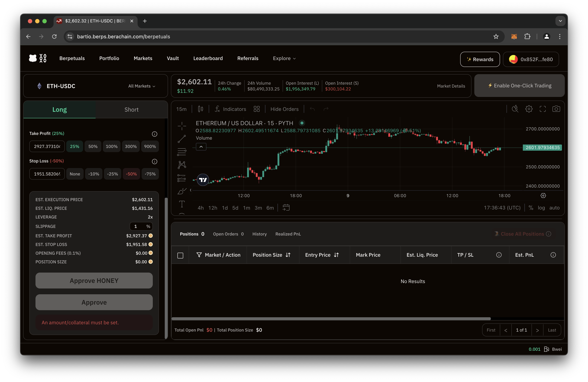Expand the All Markets dropdown
The image size is (588, 382).
point(142,86)
